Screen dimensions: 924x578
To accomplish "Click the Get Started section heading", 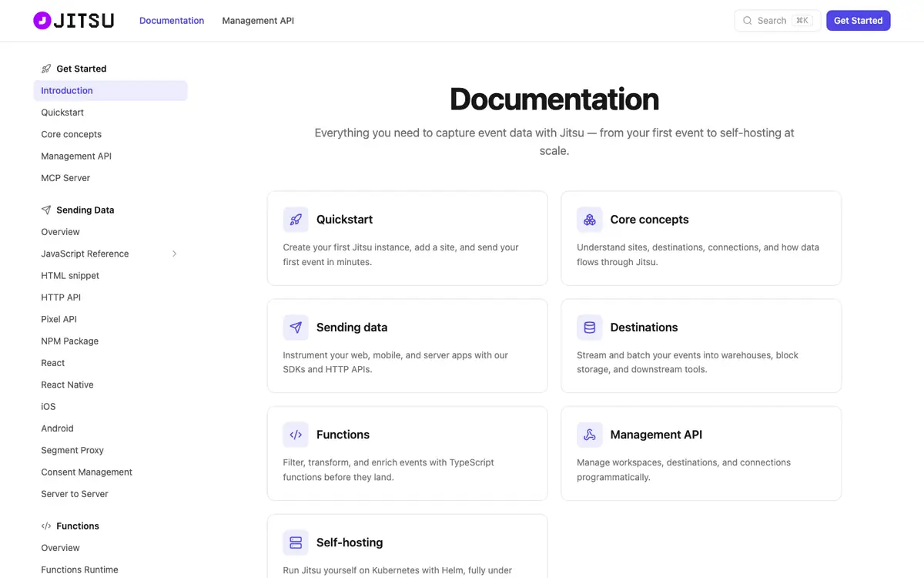I will point(81,69).
